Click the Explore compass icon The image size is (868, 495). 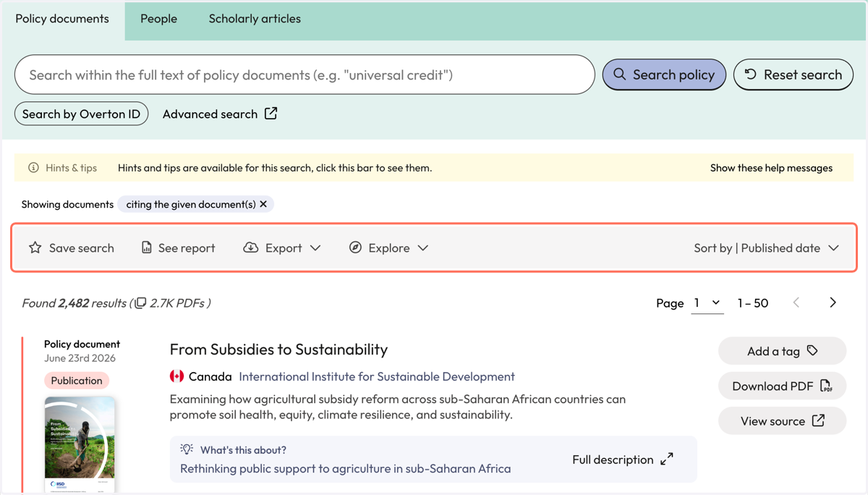(355, 247)
